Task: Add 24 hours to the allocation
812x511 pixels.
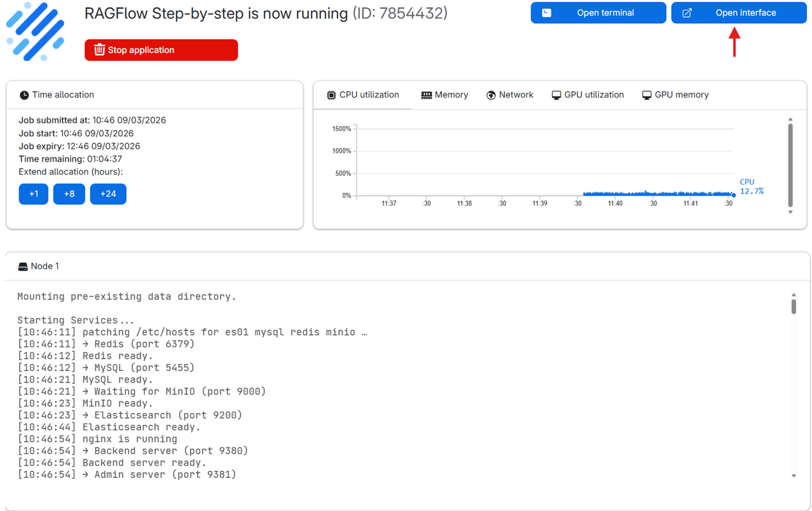Action: tap(108, 194)
